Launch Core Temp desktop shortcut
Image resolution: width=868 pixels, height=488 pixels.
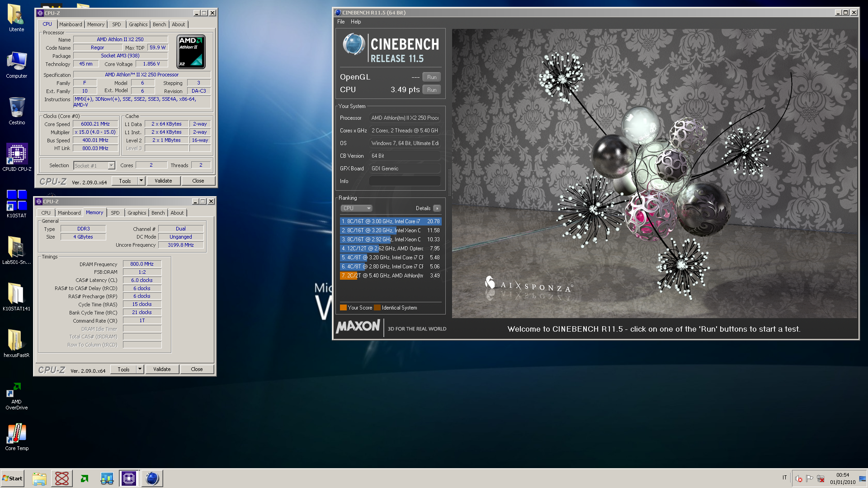point(17,437)
